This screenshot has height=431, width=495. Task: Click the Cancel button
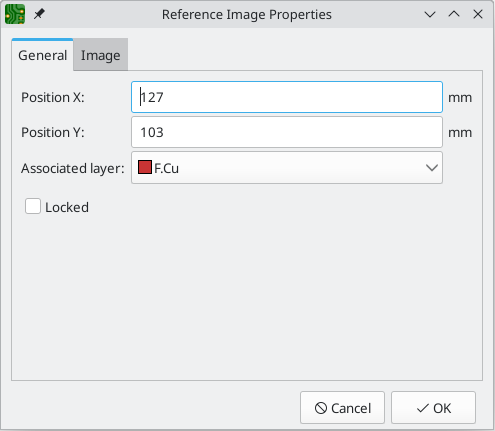click(x=342, y=408)
